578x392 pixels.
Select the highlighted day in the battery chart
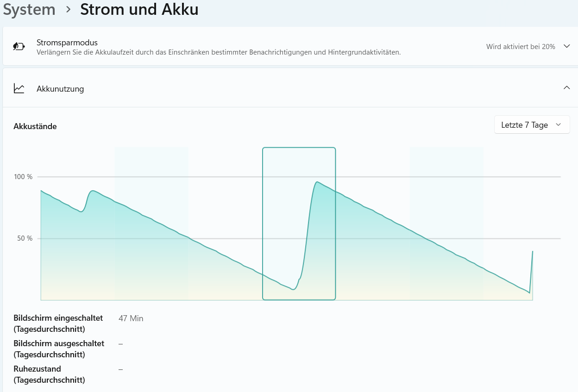(x=299, y=224)
